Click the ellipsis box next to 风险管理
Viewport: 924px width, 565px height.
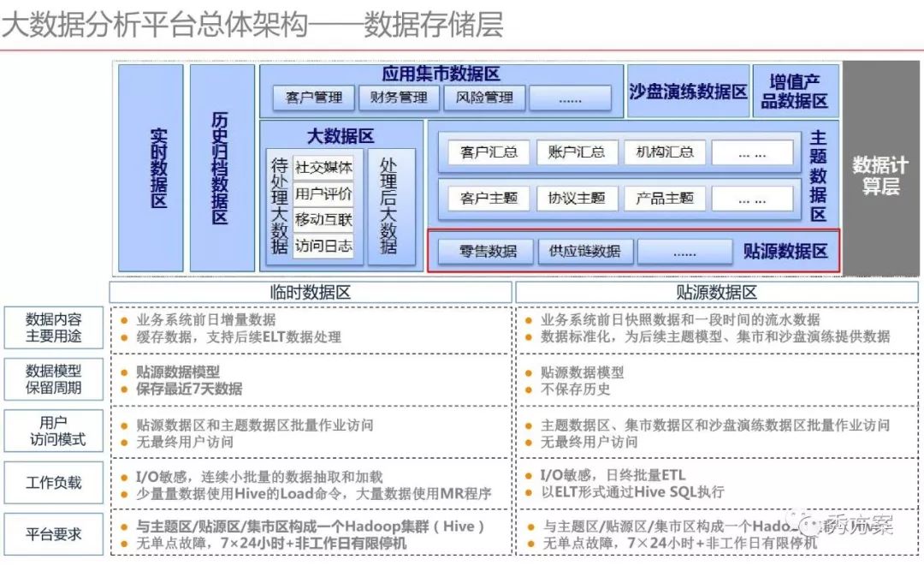pyautogui.click(x=570, y=98)
